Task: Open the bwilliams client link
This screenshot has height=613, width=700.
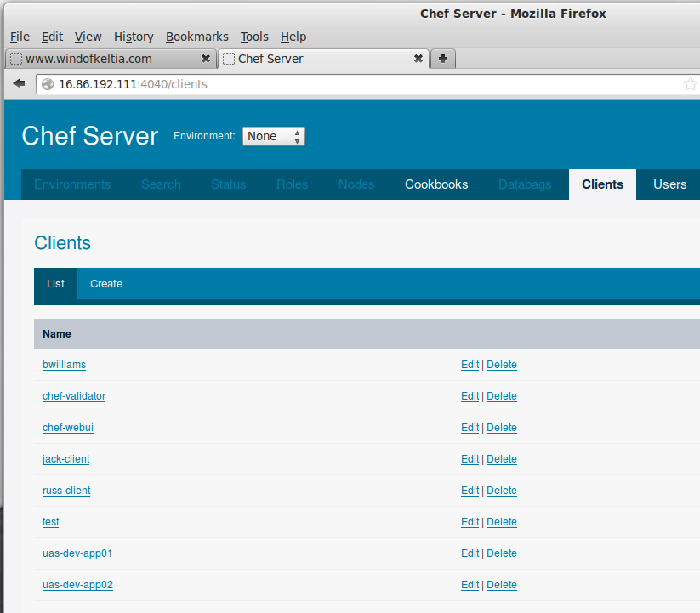Action: coord(64,365)
